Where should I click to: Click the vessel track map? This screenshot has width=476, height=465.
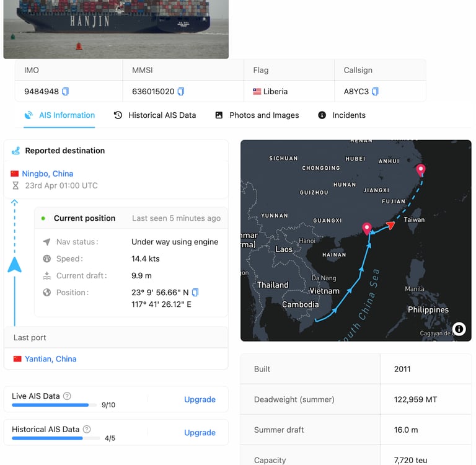[x=356, y=241]
